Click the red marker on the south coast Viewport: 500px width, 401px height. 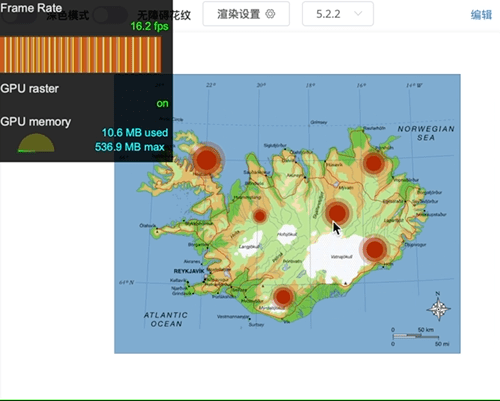coord(283,296)
